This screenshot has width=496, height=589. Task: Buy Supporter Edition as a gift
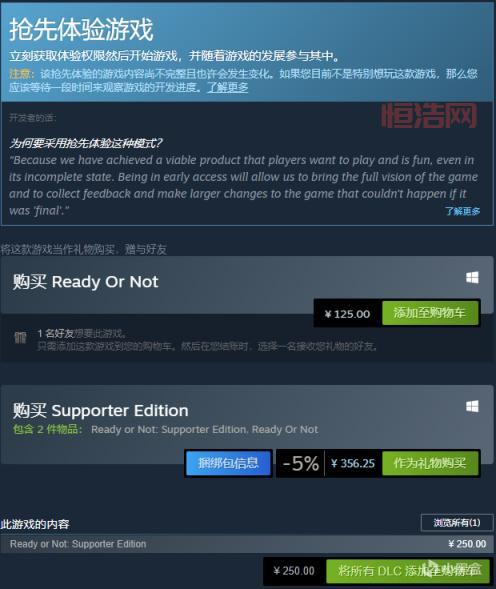430,463
